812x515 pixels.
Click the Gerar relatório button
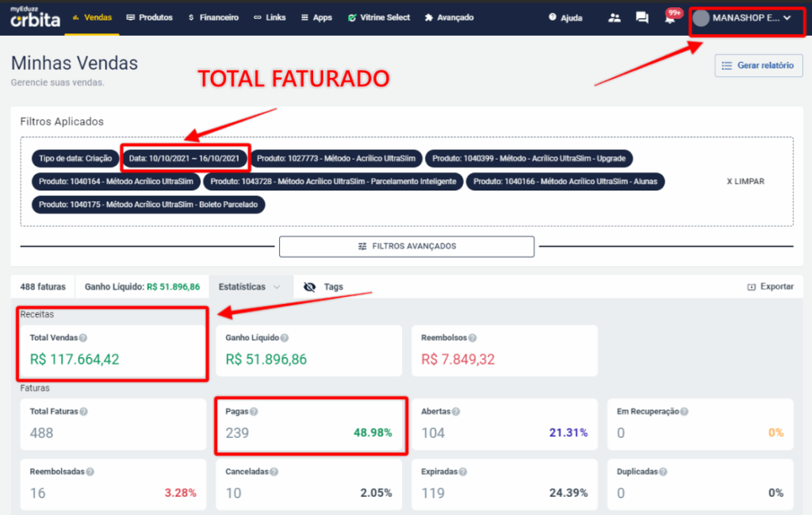tap(758, 66)
